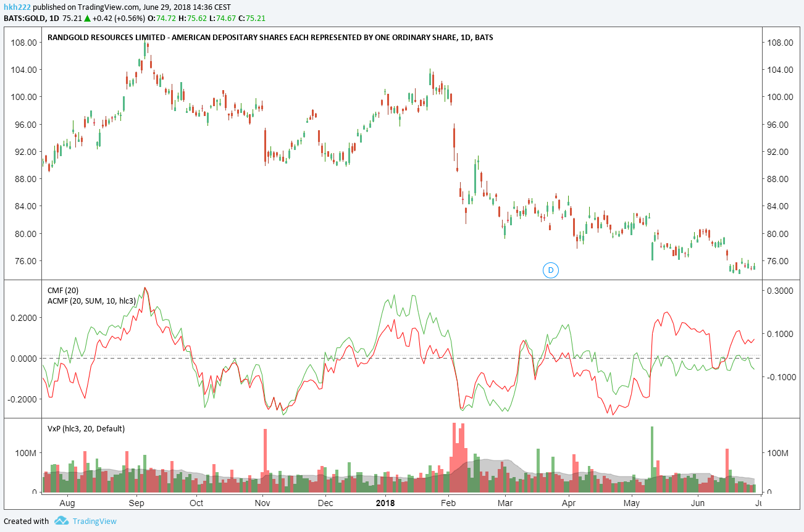Screen dimensions: 804x532
Task: Click the 100M right volume scale label
Action: [x=779, y=453]
